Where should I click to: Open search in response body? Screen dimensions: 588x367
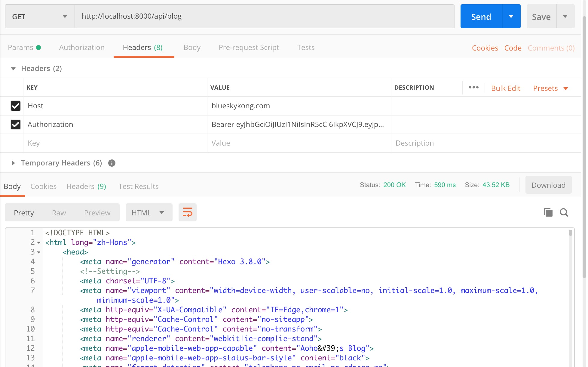564,212
